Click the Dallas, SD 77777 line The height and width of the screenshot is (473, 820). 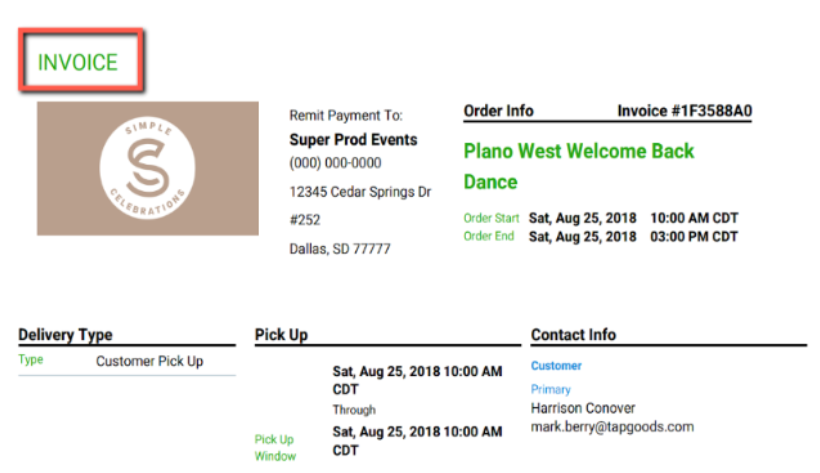tap(340, 248)
